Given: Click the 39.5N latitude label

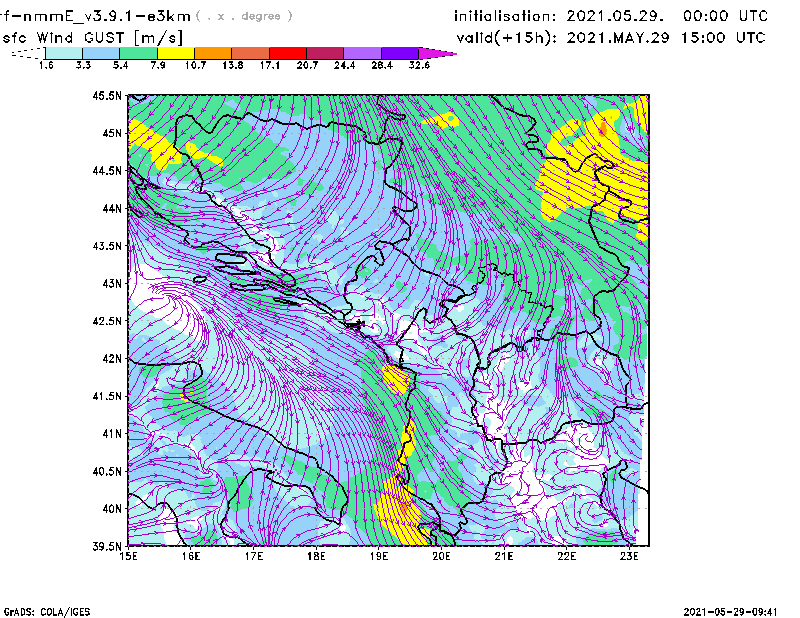Looking at the screenshot, I should coord(107,547).
